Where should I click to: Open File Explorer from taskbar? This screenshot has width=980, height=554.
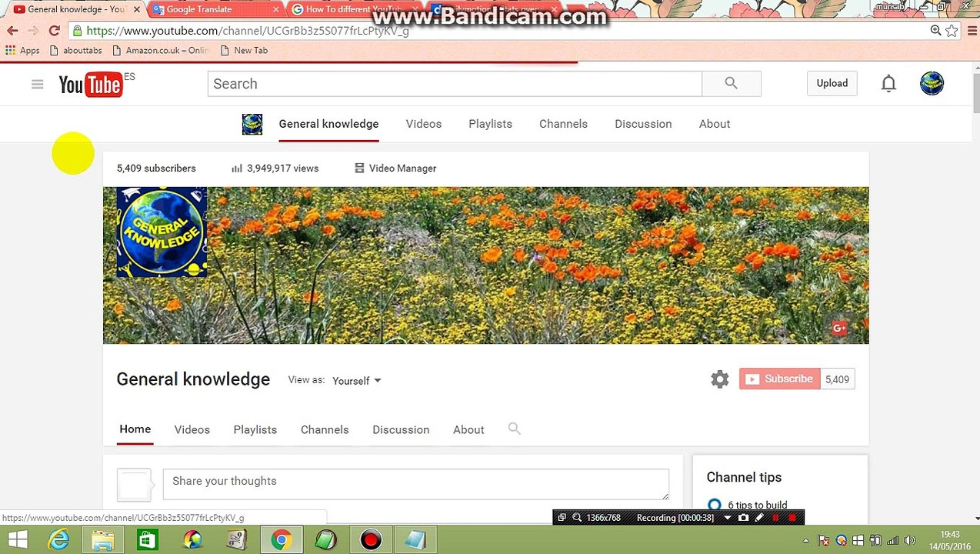[x=103, y=540]
